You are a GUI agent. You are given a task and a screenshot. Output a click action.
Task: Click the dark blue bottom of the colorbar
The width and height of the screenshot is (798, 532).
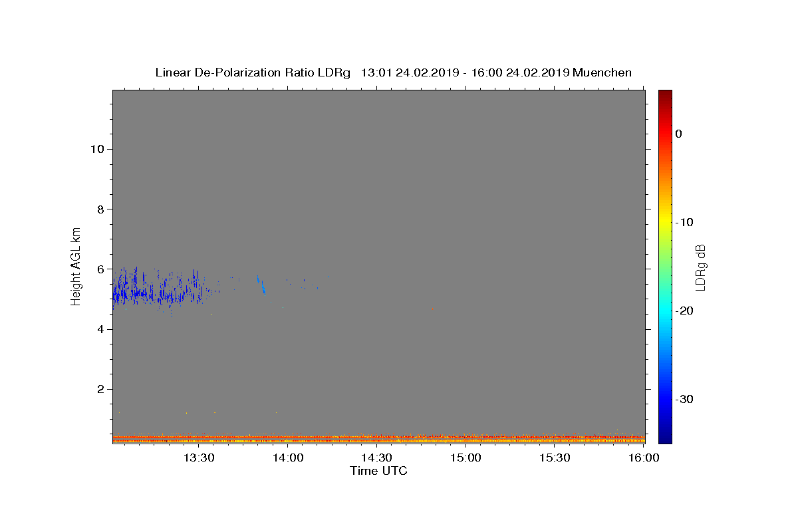pos(665,436)
